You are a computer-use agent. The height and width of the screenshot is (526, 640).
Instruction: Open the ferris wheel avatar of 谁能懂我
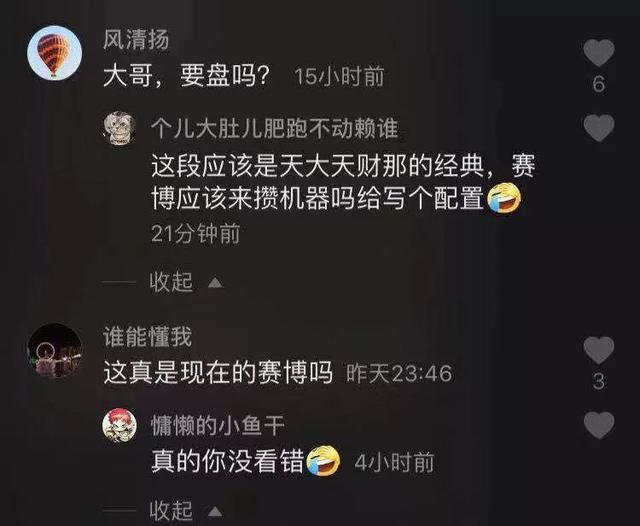tap(54, 350)
